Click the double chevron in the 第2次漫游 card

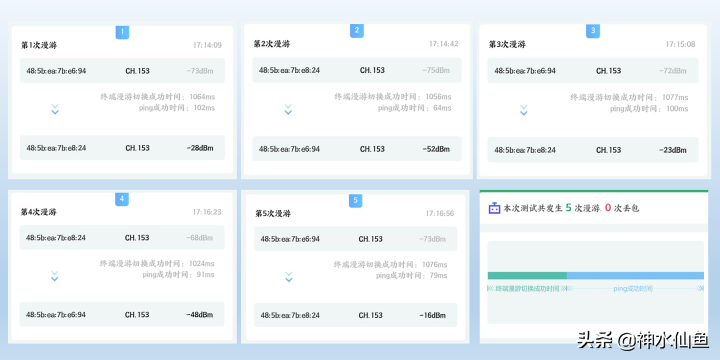coord(288,109)
